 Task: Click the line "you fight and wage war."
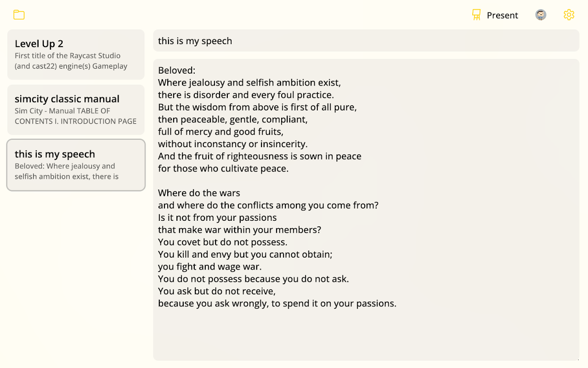[x=209, y=266]
